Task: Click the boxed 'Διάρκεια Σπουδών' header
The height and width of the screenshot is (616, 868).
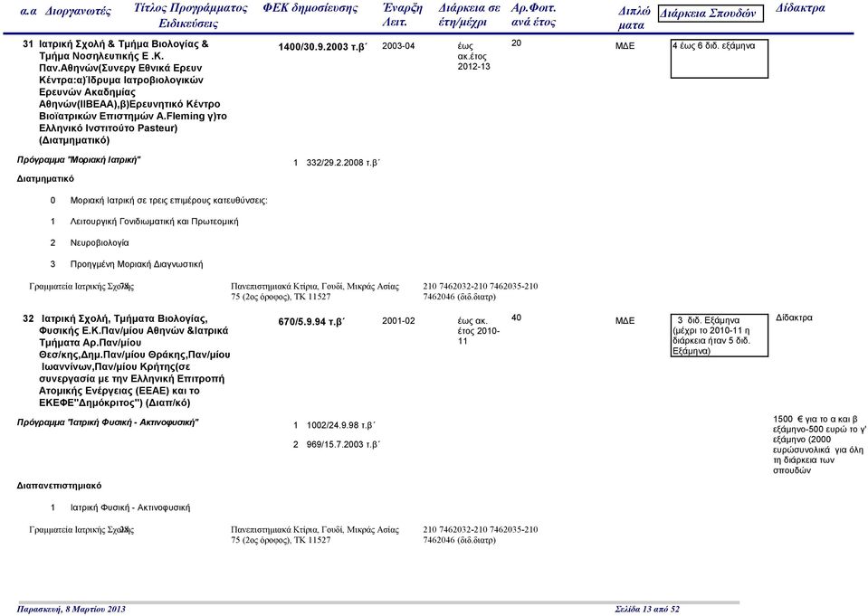Action: click(711, 14)
